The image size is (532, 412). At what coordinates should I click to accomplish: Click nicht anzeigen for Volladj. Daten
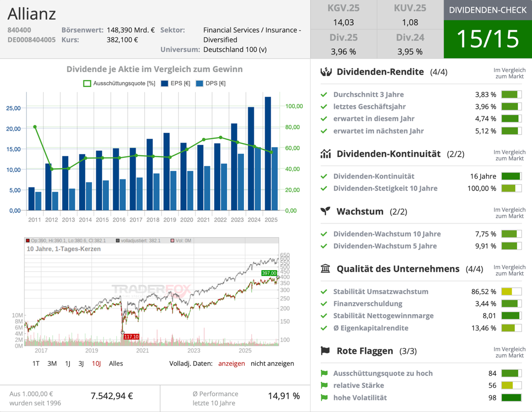click(x=273, y=363)
